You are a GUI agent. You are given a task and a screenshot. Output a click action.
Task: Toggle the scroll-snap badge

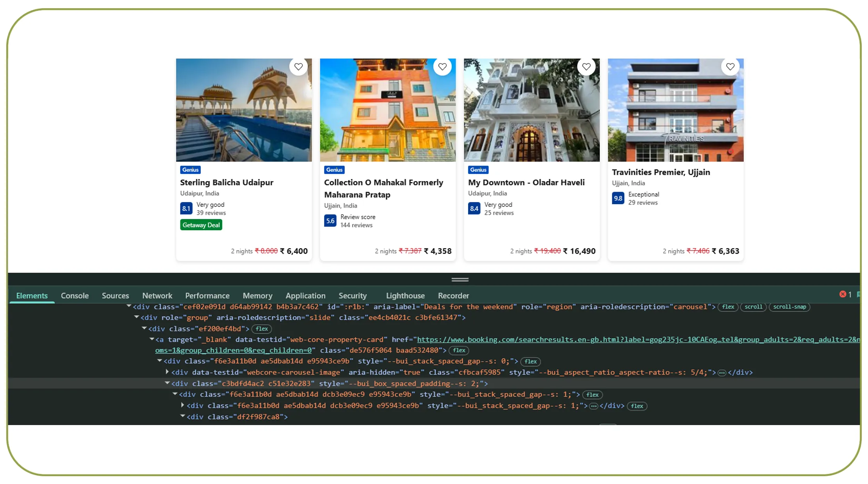[x=790, y=307]
